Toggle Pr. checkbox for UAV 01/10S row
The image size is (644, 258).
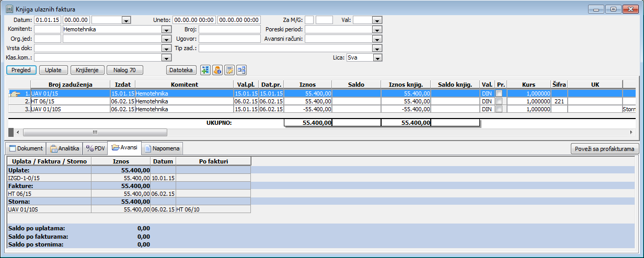tap(499, 109)
